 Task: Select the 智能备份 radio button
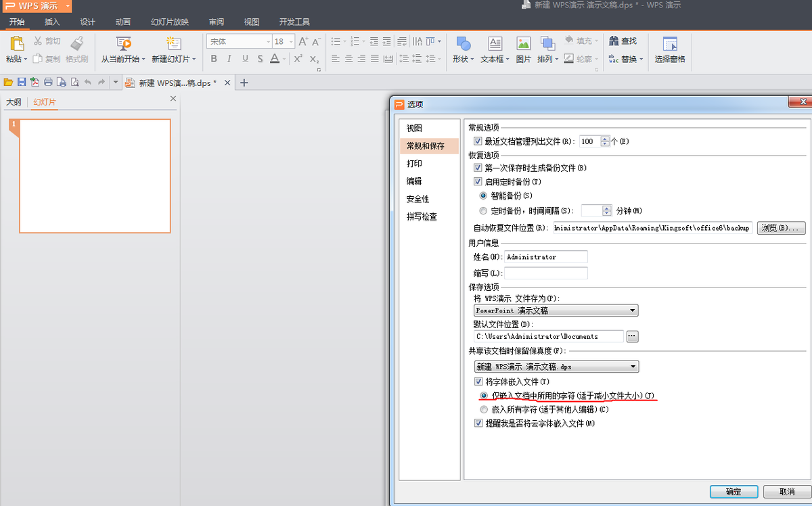pyautogui.click(x=483, y=195)
